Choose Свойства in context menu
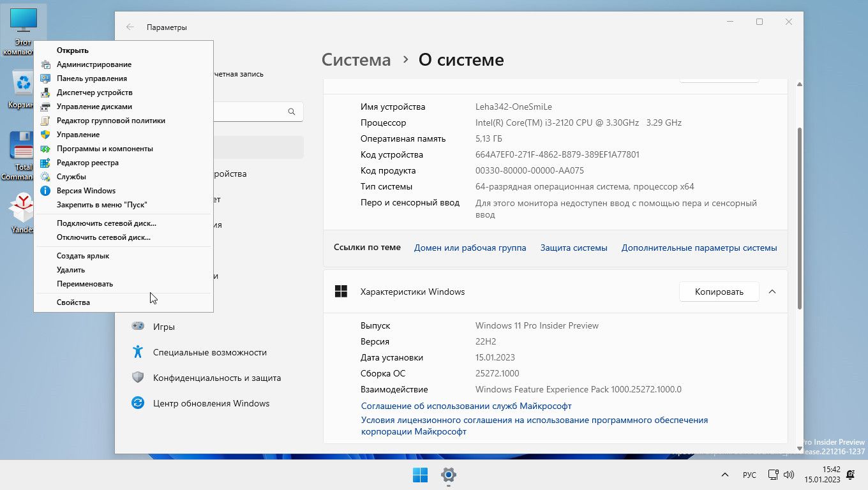This screenshot has height=490, width=868. 123,302
